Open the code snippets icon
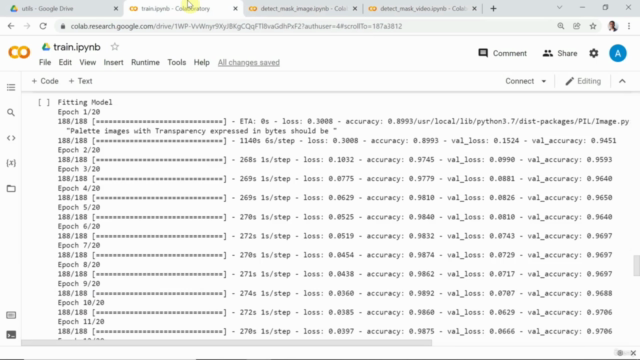This screenshot has height=360, width=640. pyautogui.click(x=11, y=138)
